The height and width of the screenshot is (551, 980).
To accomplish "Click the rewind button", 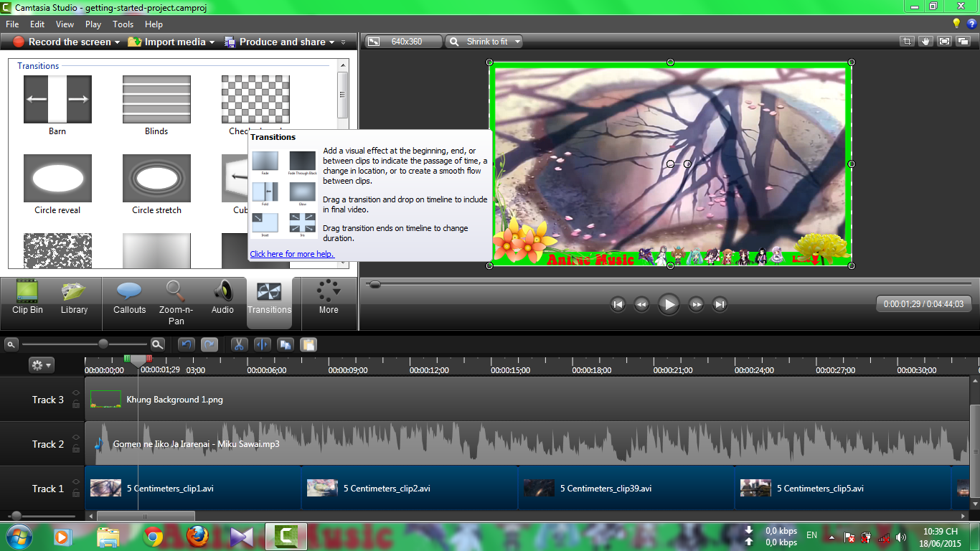I will tap(641, 304).
